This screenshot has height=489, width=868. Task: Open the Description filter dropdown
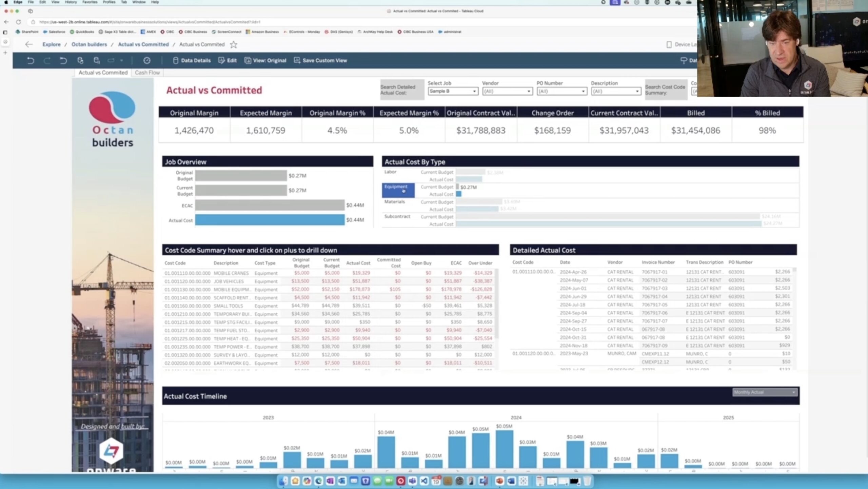[616, 91]
